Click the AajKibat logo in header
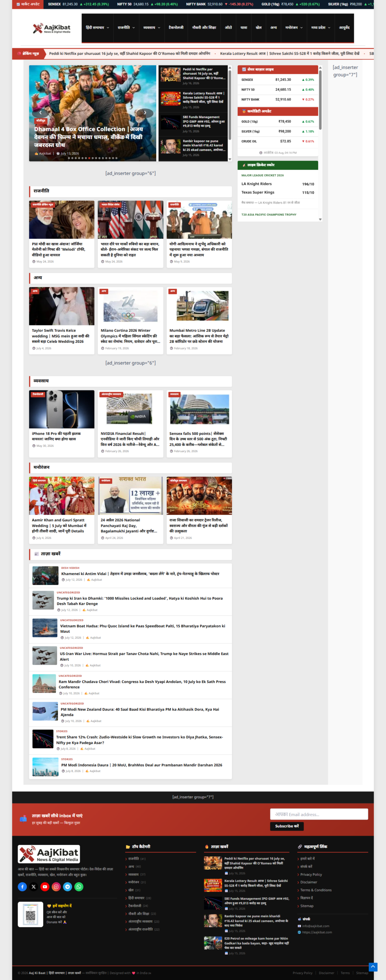Screen dimensions: 386x980 (x=52, y=28)
